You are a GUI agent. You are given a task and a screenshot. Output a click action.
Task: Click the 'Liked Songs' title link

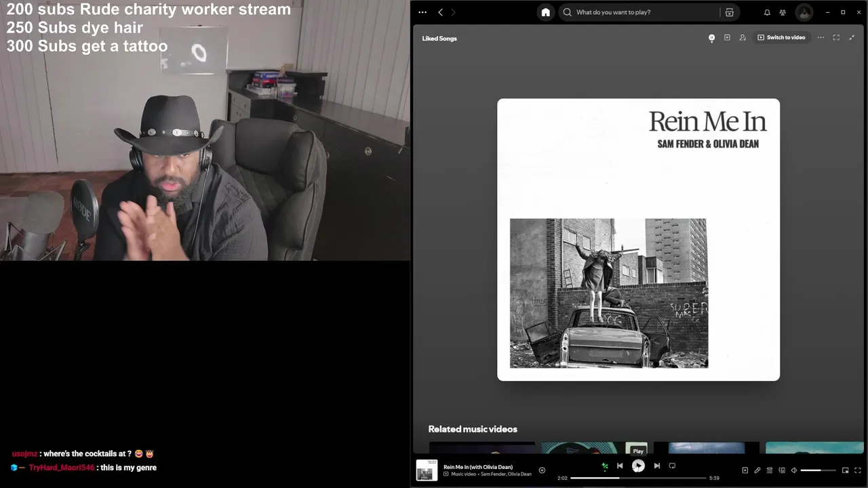pos(439,39)
